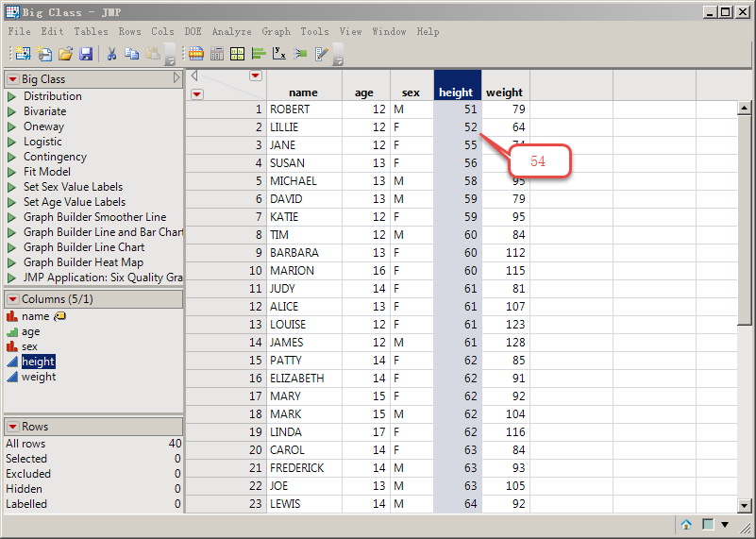This screenshot has height=539, width=756.
Task: Toggle the status bar window checkbox
Action: click(x=707, y=524)
